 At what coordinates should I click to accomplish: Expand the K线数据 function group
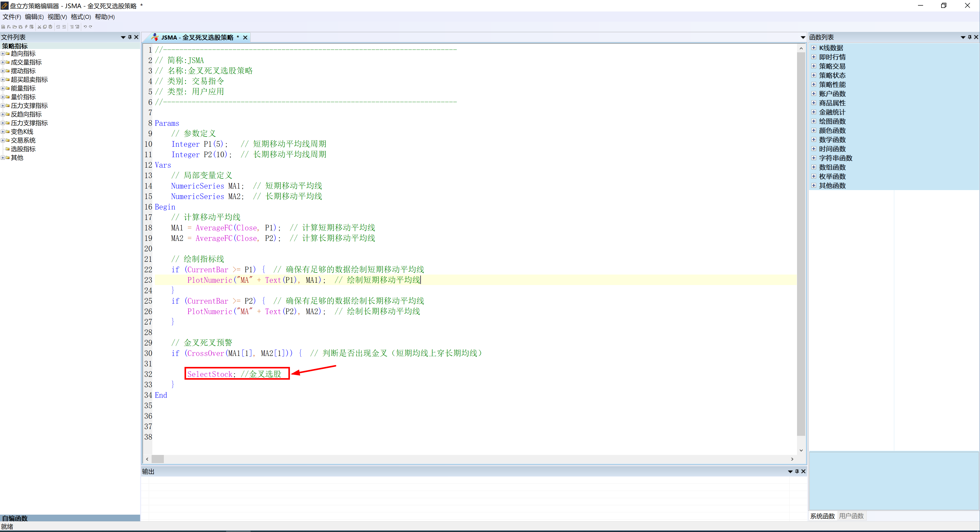(x=814, y=47)
